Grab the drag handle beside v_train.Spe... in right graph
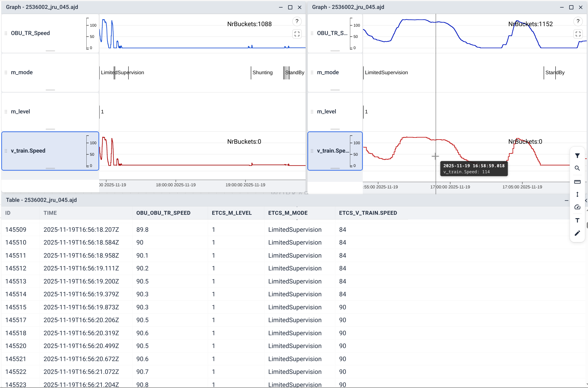 (x=312, y=151)
